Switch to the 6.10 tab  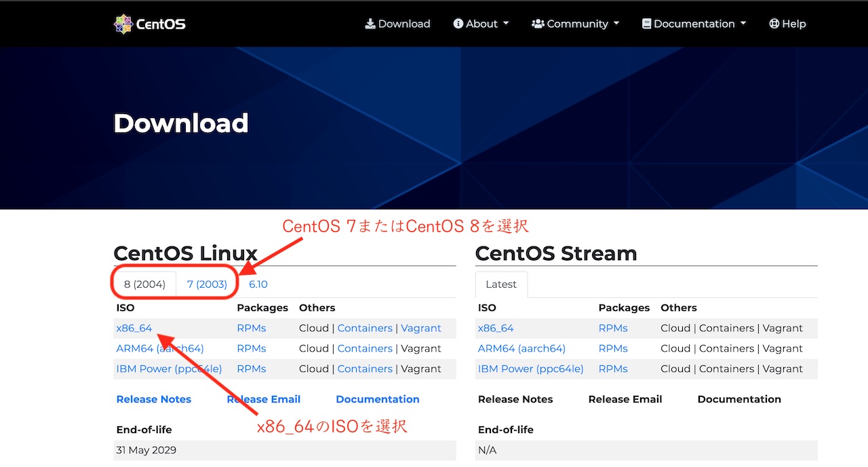(258, 284)
